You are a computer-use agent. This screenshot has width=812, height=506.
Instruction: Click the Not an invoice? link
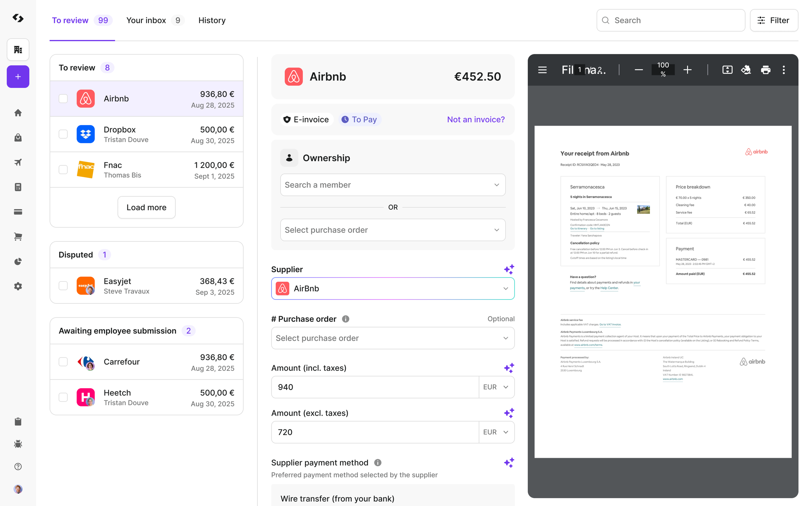coord(475,119)
